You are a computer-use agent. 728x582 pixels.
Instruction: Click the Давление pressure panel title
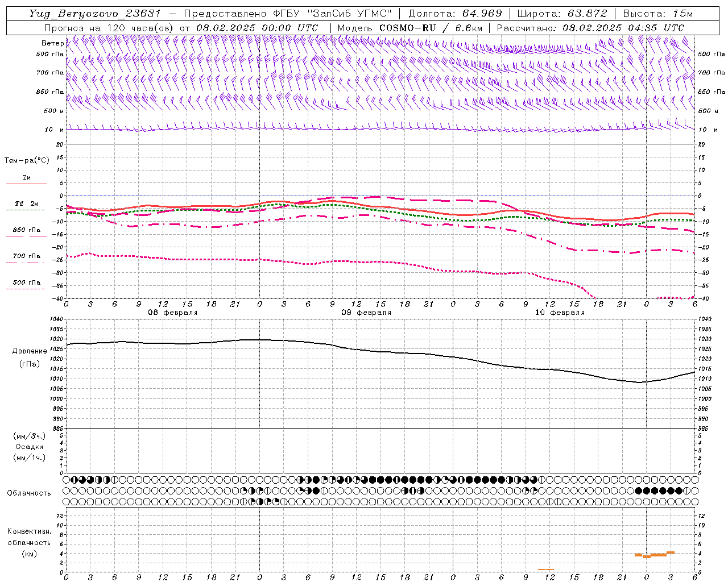tap(30, 351)
